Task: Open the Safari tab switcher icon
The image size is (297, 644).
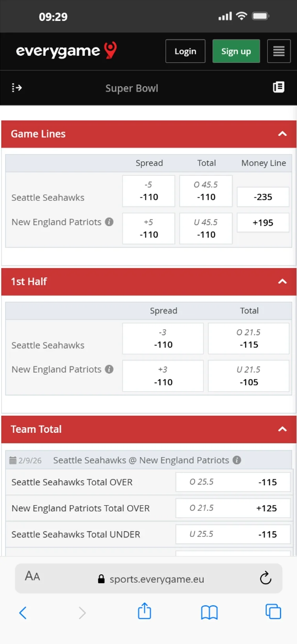Action: click(273, 612)
